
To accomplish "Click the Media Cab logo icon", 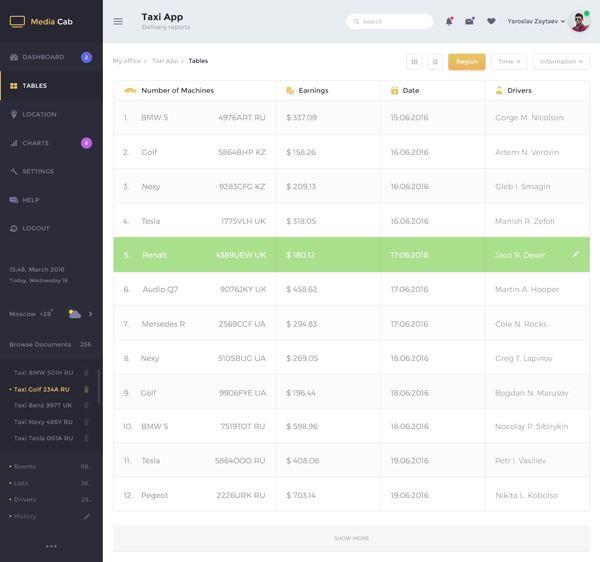I will click(17, 21).
